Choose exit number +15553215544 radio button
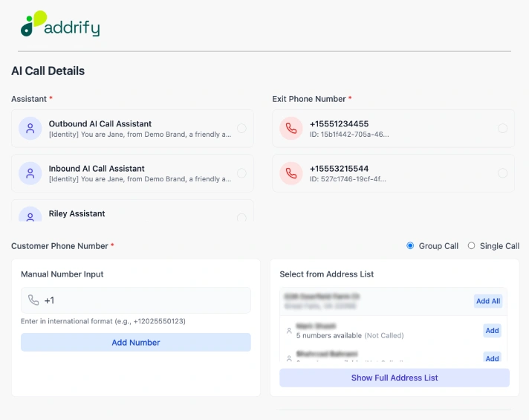 click(503, 173)
